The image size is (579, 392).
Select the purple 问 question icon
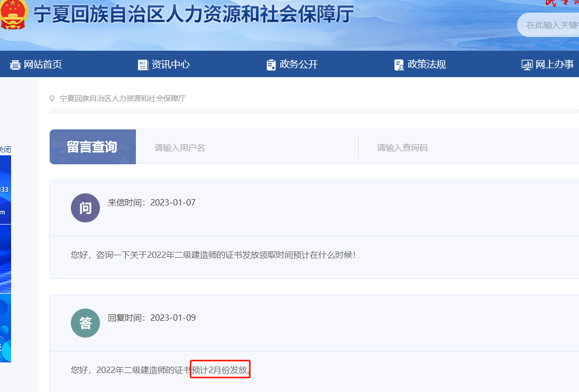[85, 208]
